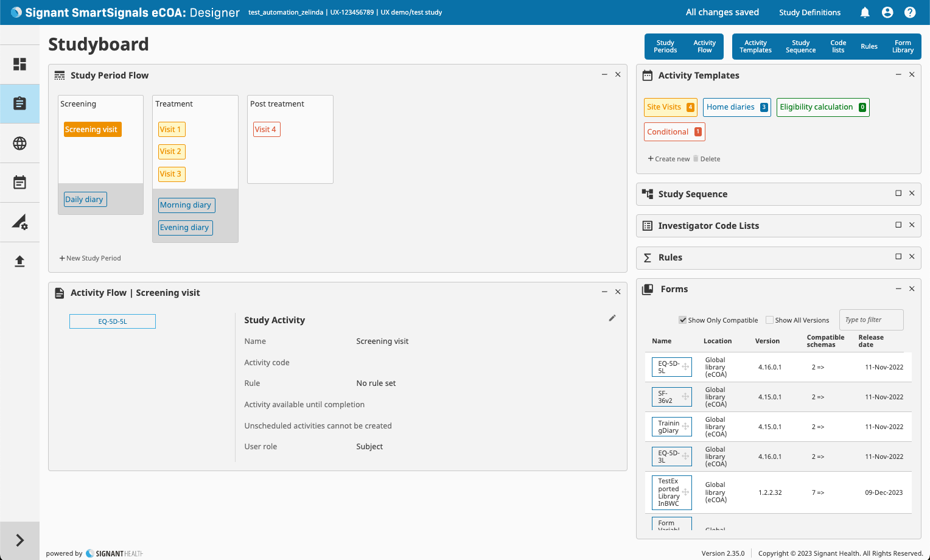
Task: Expand the Study Sequence panel
Action: click(x=898, y=193)
